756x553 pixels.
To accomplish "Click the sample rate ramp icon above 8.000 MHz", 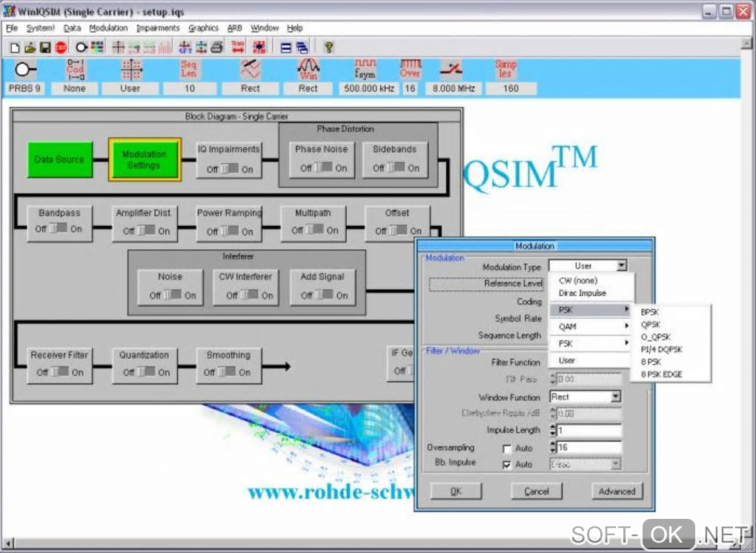I will pos(451,70).
